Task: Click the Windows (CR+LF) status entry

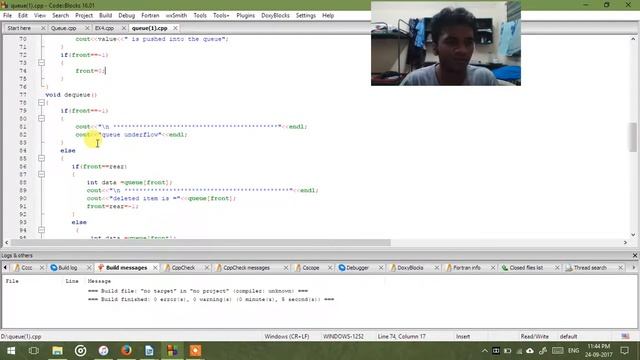Action: tap(287, 337)
